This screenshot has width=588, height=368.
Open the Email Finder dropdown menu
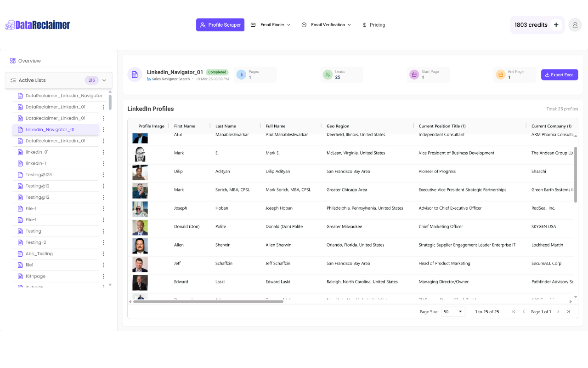coord(271,25)
